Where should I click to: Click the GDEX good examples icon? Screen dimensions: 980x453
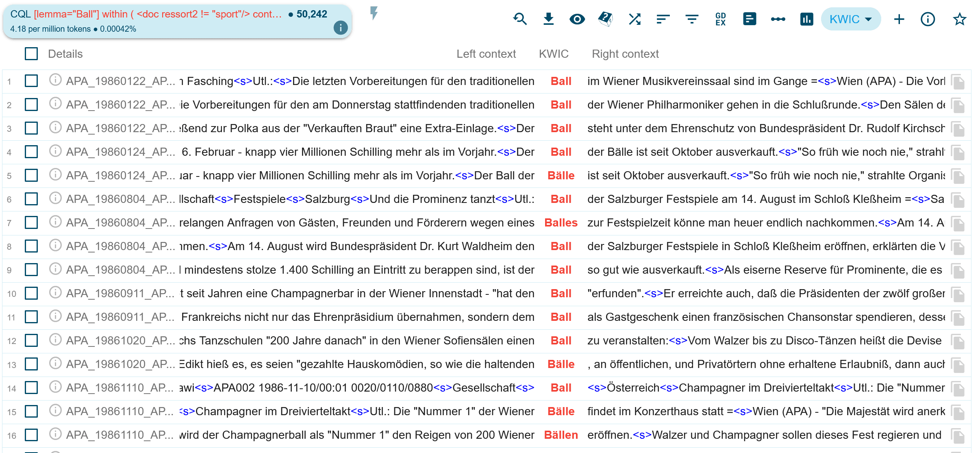pos(720,19)
